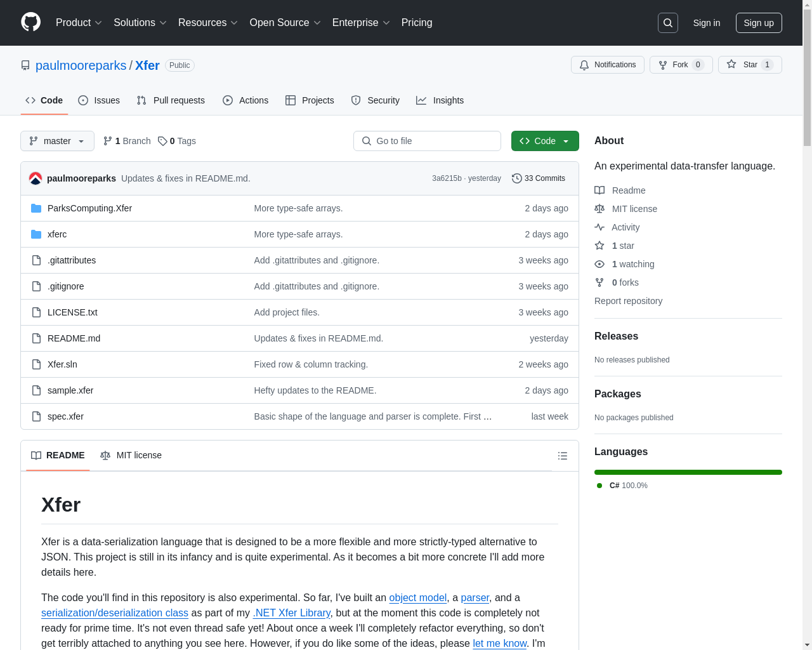Click the spec.xfer file icon
812x650 pixels.
pyautogui.click(x=36, y=416)
